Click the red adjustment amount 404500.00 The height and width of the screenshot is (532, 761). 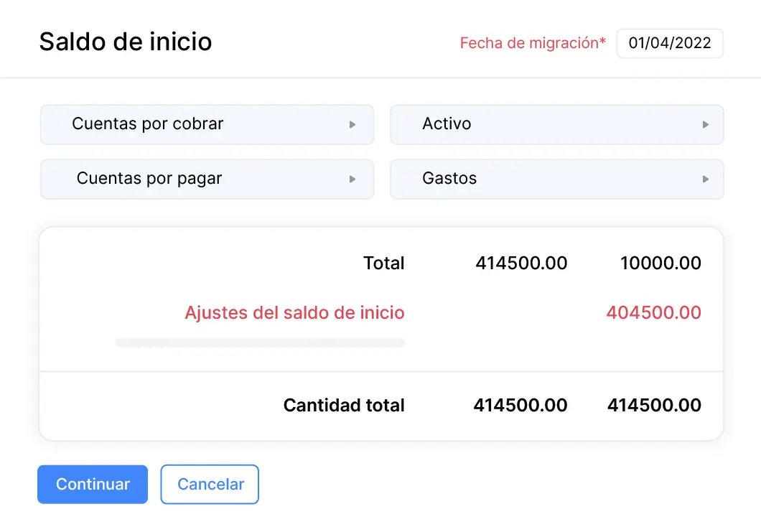pos(653,313)
